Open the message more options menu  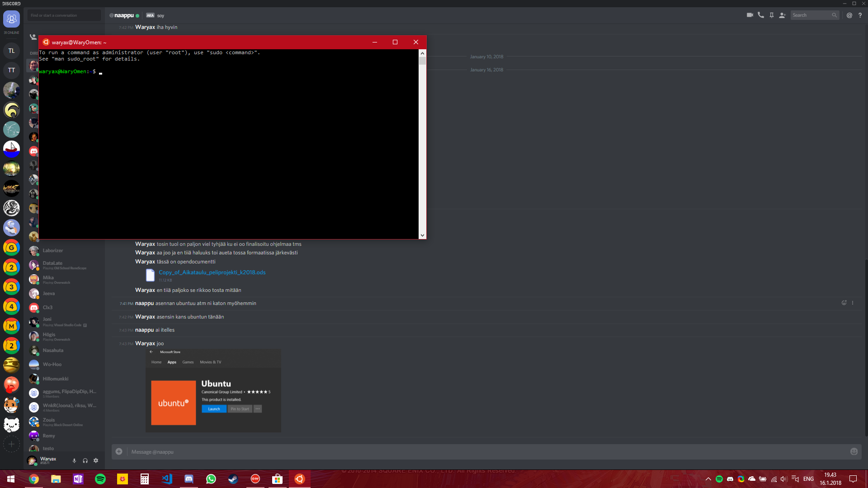pyautogui.click(x=853, y=303)
